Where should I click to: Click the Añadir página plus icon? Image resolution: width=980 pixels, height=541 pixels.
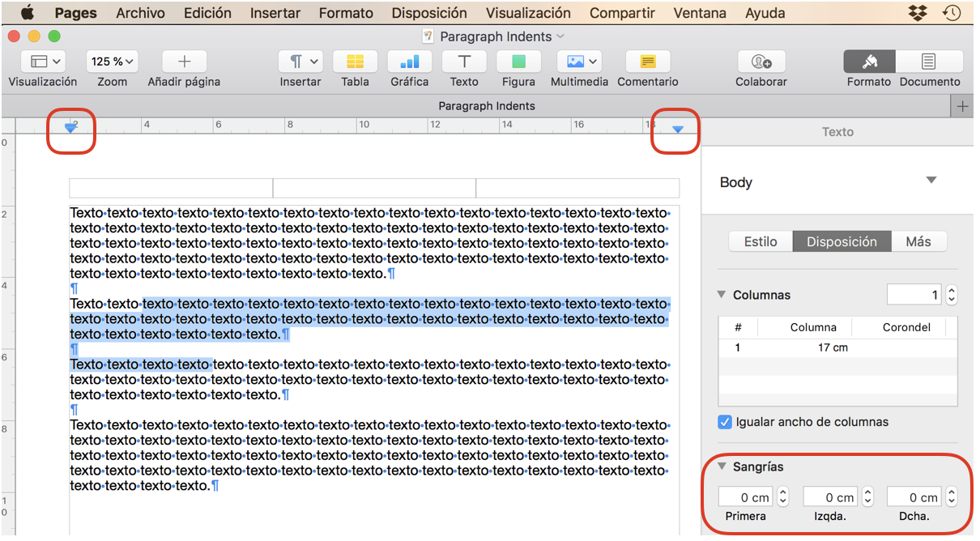184,62
